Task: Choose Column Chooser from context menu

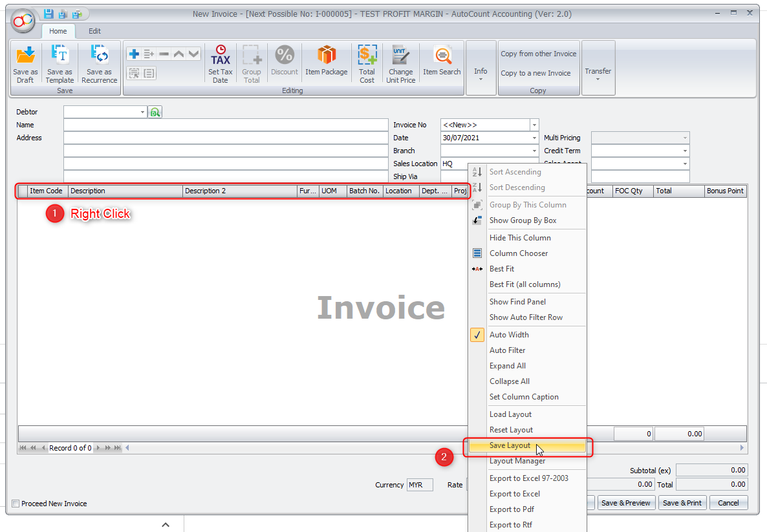Action: pos(527,253)
